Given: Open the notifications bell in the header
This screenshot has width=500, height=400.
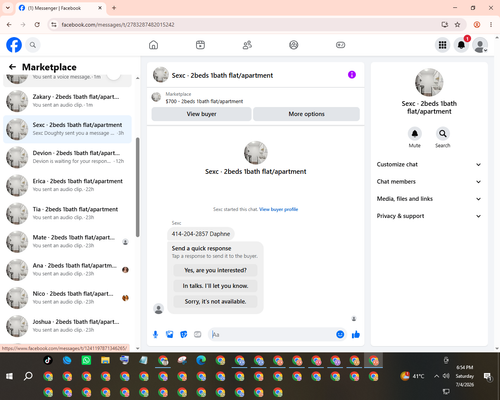Looking at the screenshot, I should click(x=461, y=45).
